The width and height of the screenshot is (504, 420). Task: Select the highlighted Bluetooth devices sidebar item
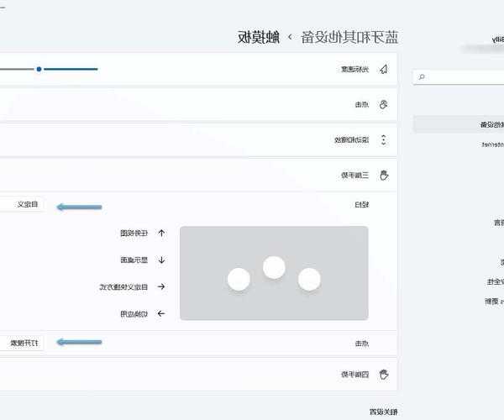tap(459, 124)
